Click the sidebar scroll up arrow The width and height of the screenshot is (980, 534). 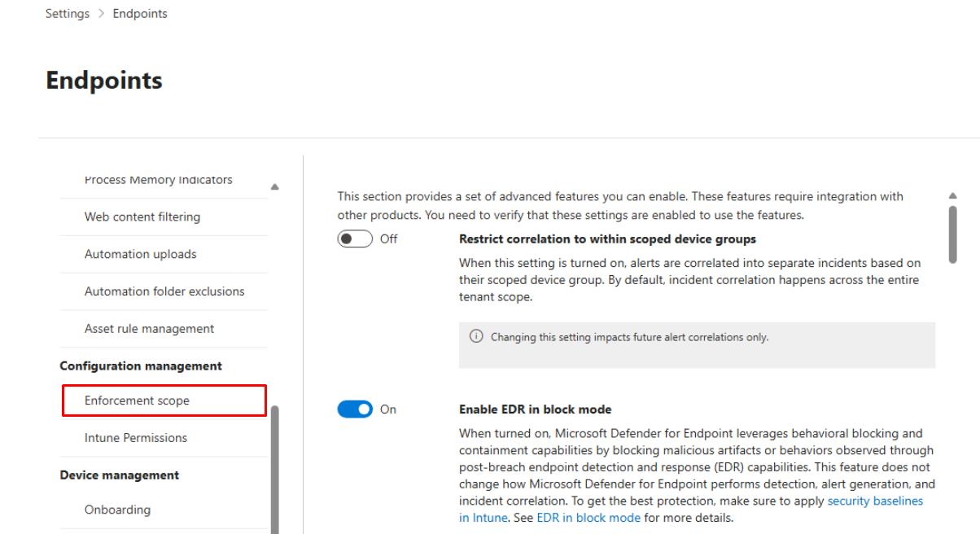pos(274,186)
